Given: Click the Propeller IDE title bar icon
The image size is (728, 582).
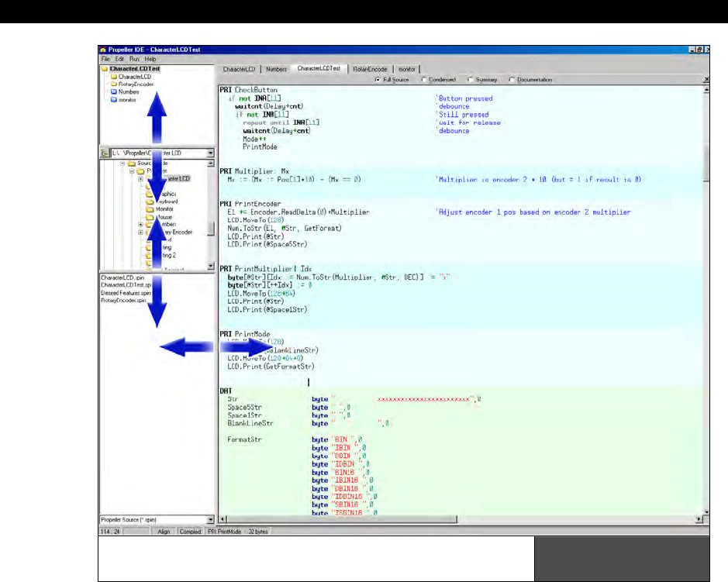Looking at the screenshot, I should [x=103, y=50].
